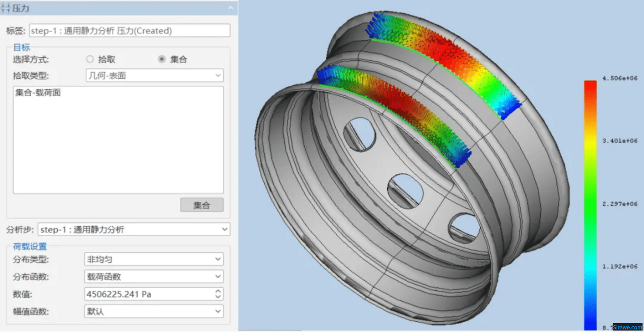Click the rainbow color legend bar
The image size is (644, 332).
(x=590, y=205)
